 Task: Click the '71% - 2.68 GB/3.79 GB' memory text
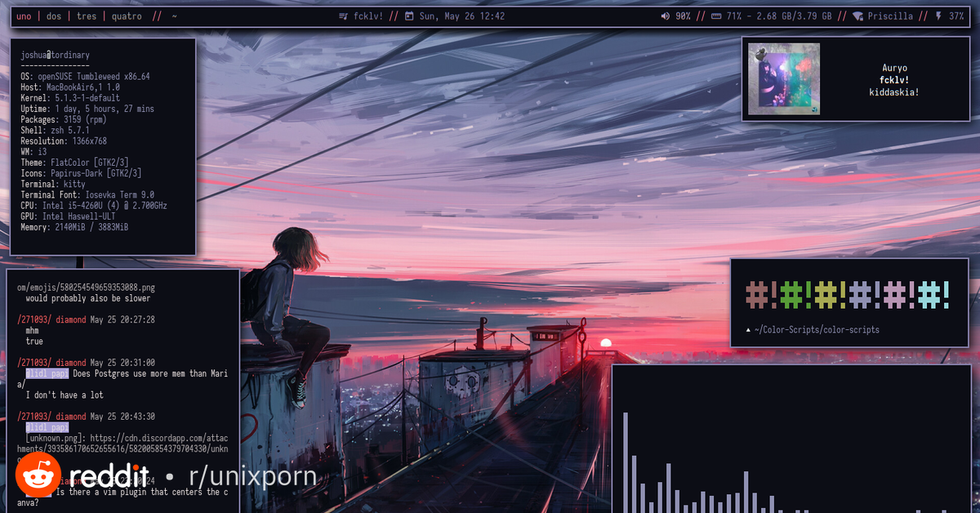pos(779,16)
